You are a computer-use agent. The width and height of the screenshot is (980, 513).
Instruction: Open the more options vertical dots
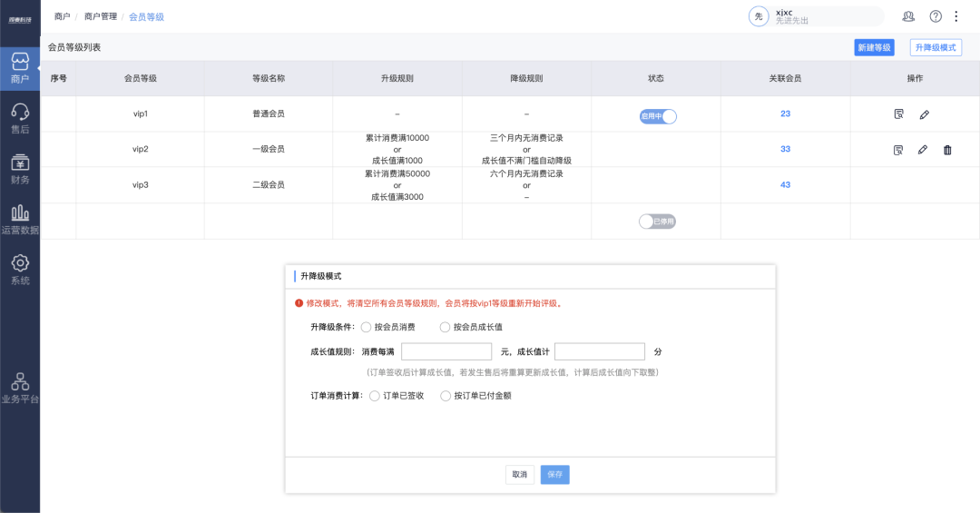tap(956, 17)
